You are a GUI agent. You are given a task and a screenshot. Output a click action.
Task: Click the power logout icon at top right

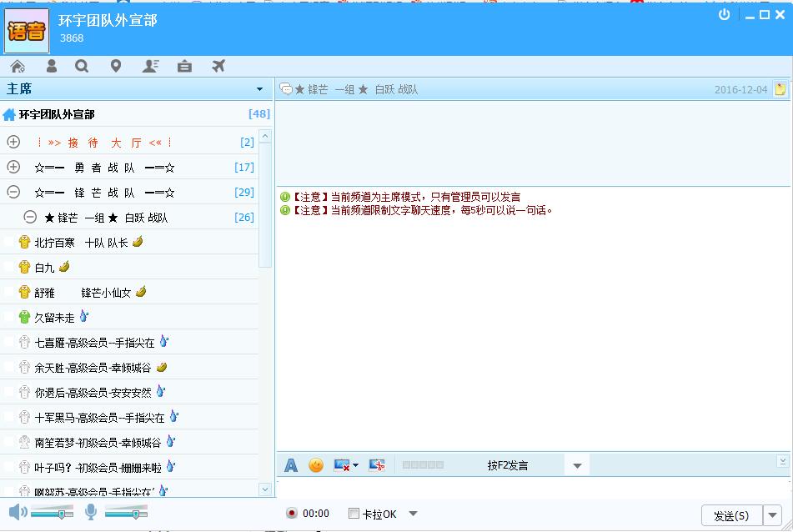click(725, 13)
